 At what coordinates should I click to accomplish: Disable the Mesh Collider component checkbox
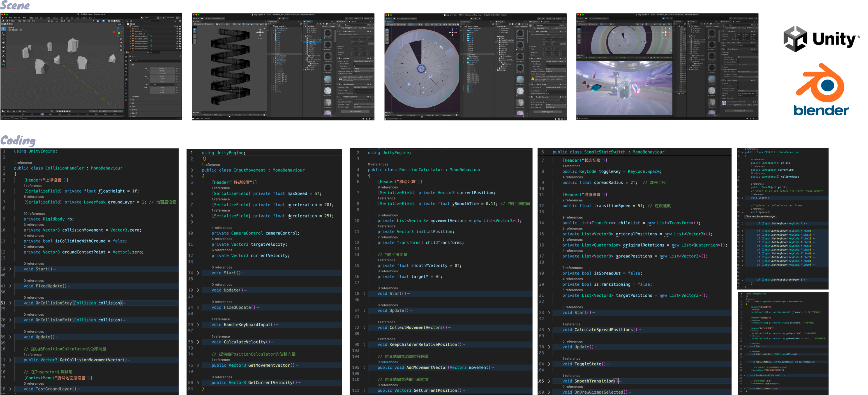coord(726,80)
